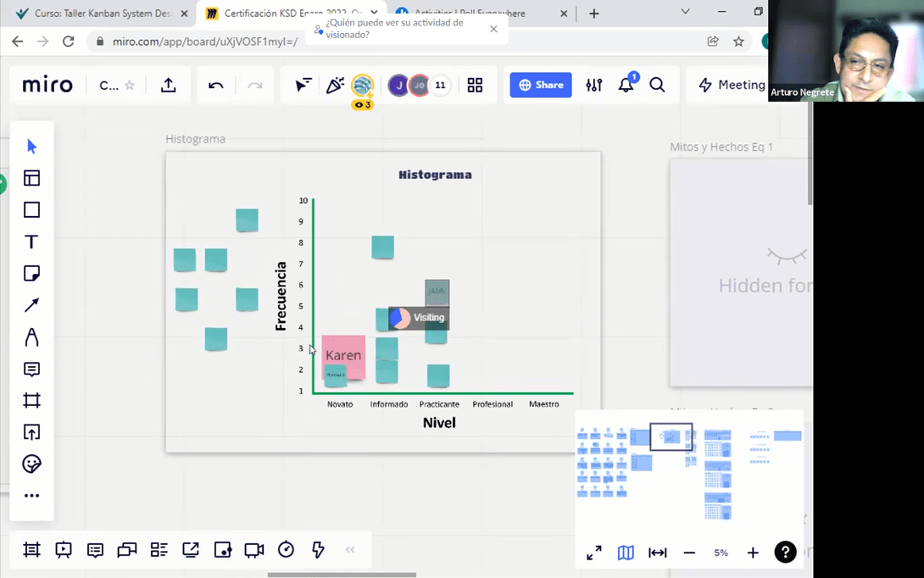Toggle the minimap view
Image resolution: width=924 pixels, height=578 pixels.
pyautogui.click(x=626, y=553)
